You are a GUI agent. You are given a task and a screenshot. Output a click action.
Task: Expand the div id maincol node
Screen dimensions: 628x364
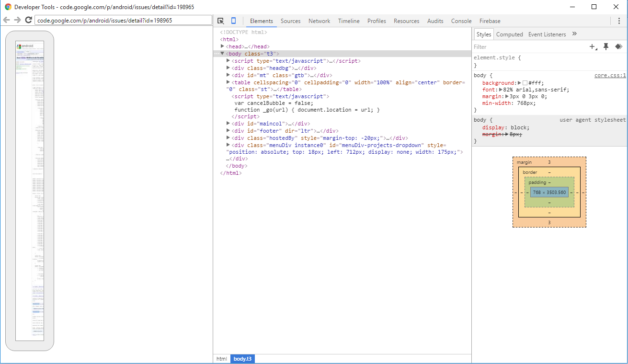click(228, 123)
